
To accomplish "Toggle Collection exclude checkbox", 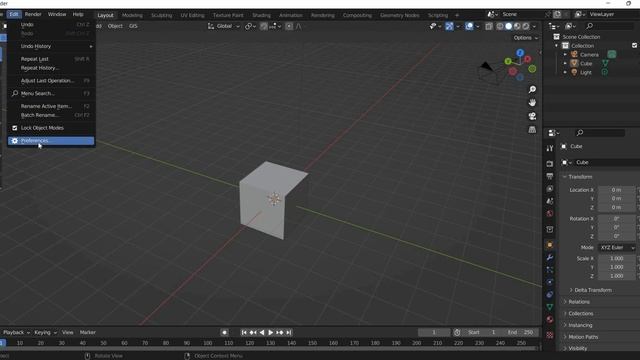I will (x=635, y=45).
